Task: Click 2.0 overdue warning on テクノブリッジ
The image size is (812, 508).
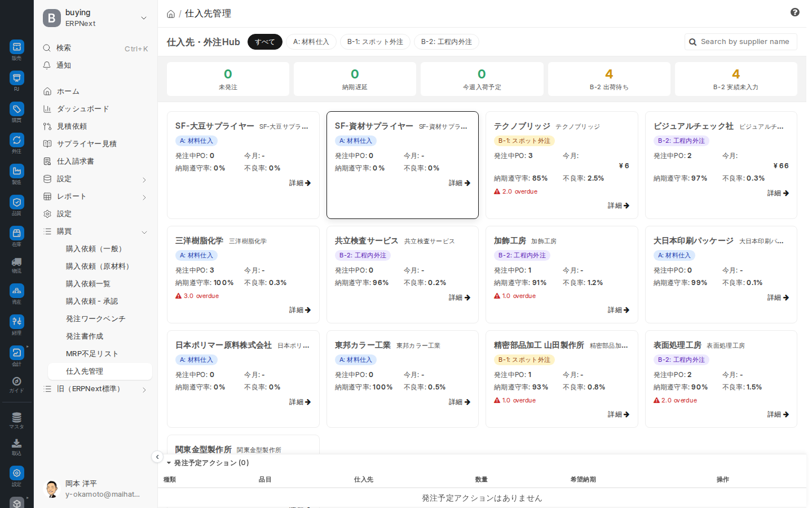Action: [516, 192]
